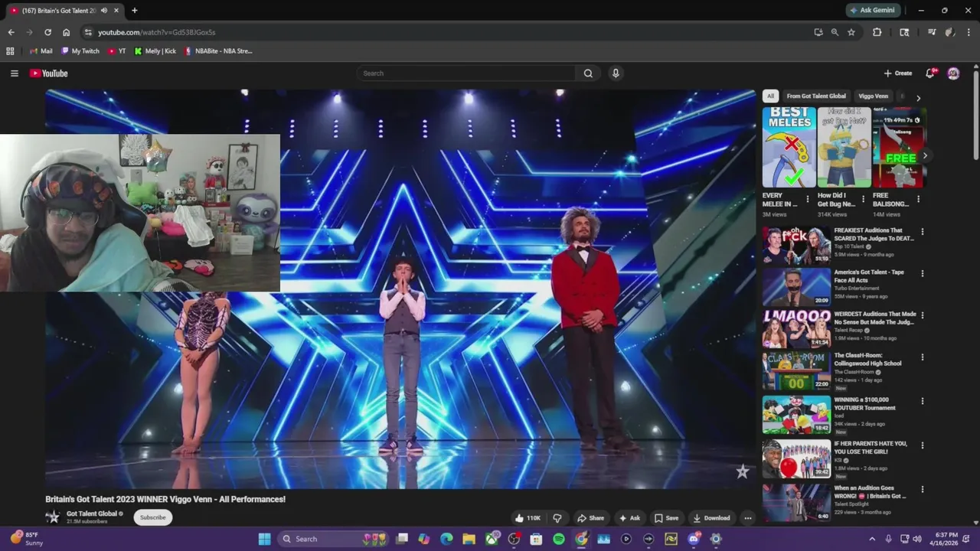Click the Share button
The height and width of the screenshot is (551, 980).
(x=590, y=518)
